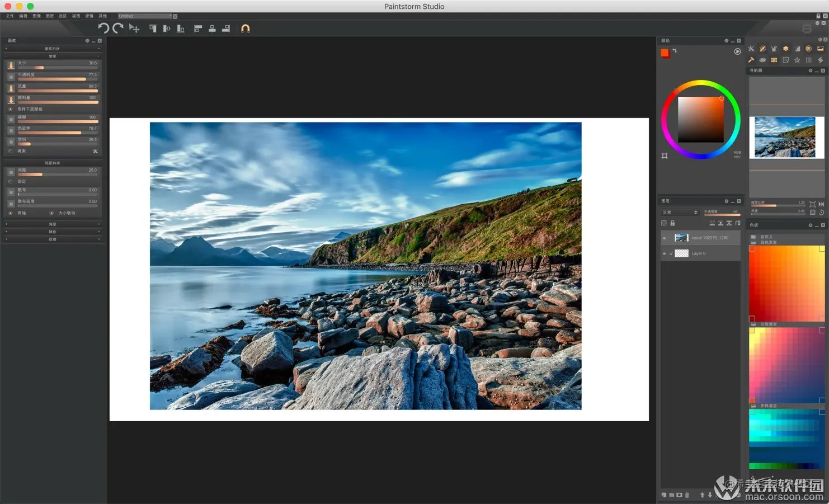Select the move/transform cursor tool
Screen dimensions: 829x504
pos(134,28)
